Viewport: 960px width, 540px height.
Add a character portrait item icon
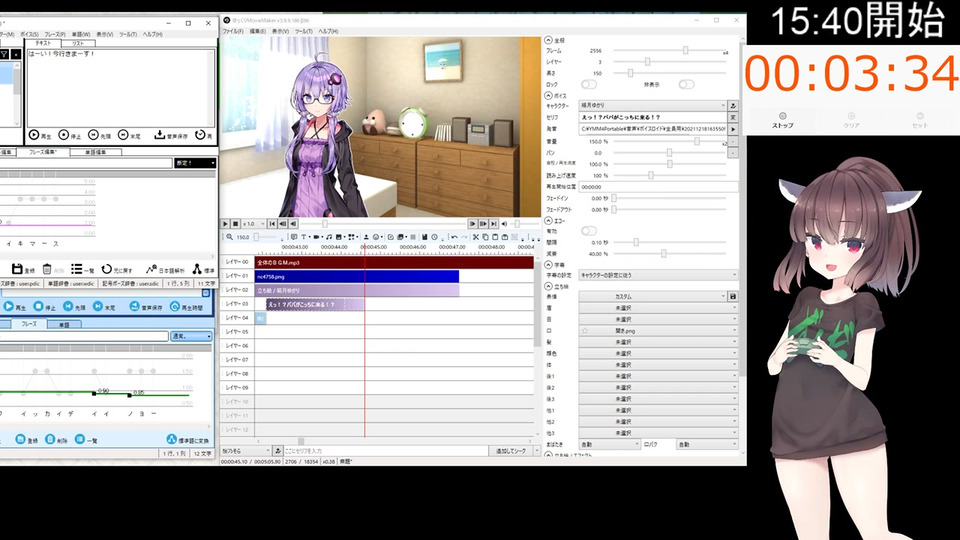pos(366,237)
